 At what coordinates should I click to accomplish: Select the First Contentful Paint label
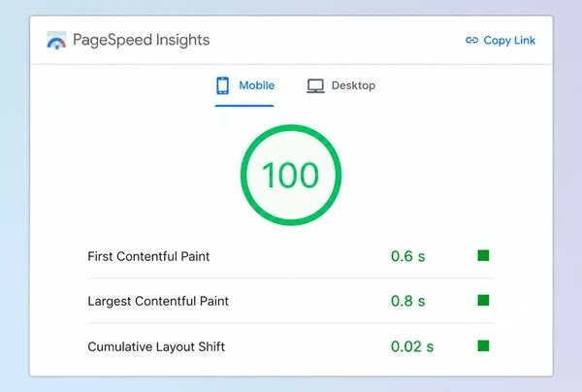point(148,256)
